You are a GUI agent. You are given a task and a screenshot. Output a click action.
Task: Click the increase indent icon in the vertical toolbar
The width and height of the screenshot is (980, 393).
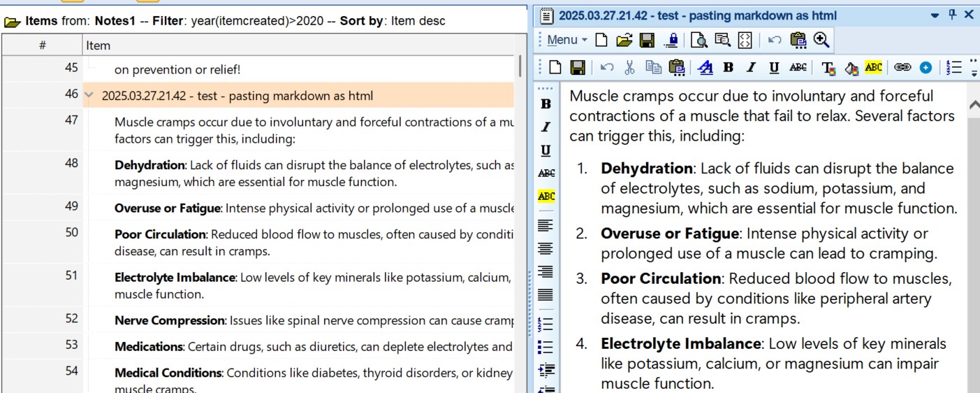[x=546, y=369]
